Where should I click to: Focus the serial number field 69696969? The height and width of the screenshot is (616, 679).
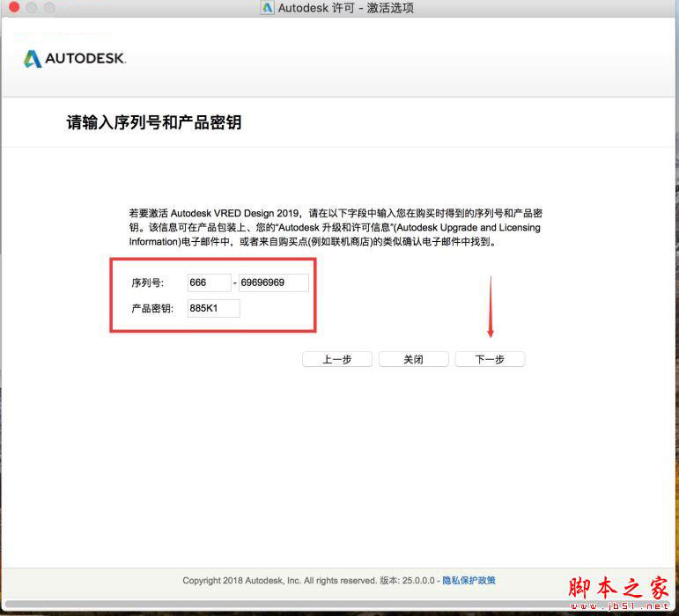click(x=274, y=282)
